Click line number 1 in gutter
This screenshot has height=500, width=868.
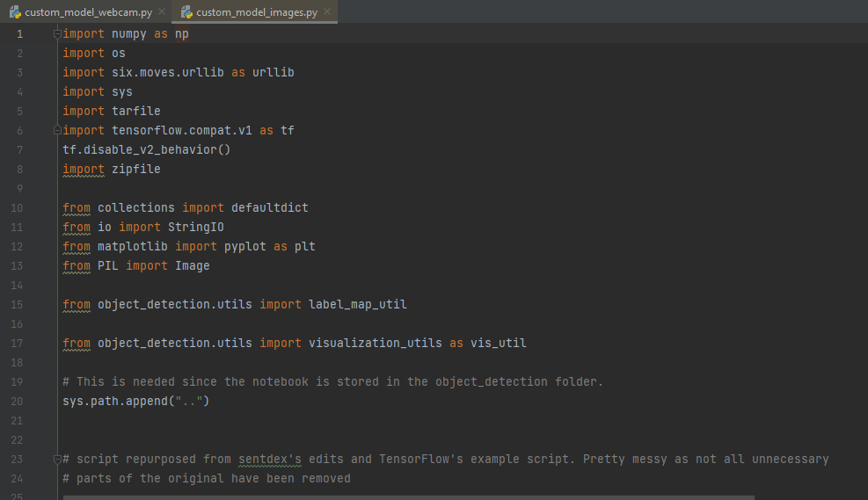[x=19, y=34]
